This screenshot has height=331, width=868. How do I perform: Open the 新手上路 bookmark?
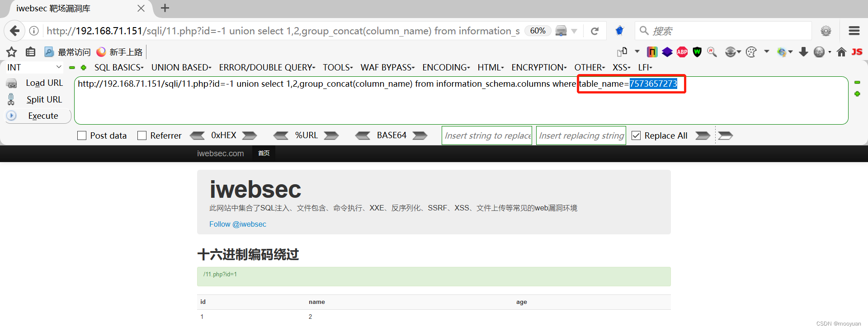[x=120, y=52]
